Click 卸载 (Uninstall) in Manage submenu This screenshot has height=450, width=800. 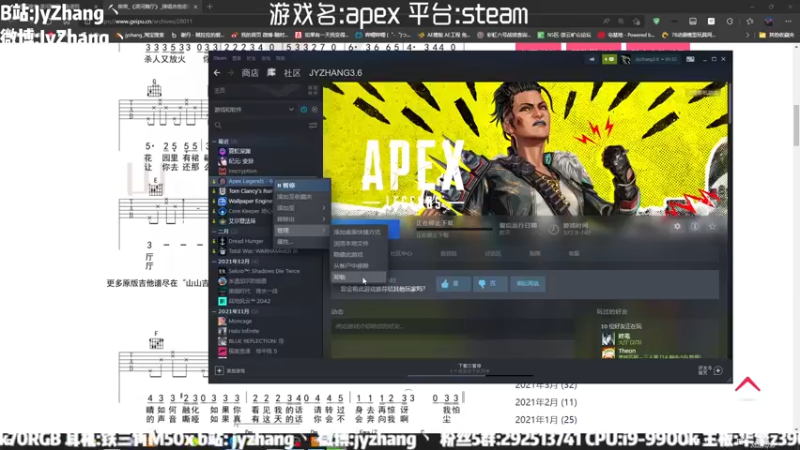tap(359, 277)
